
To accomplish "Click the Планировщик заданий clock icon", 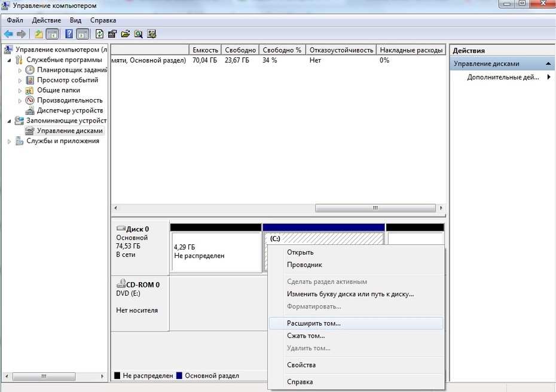I will tap(30, 70).
